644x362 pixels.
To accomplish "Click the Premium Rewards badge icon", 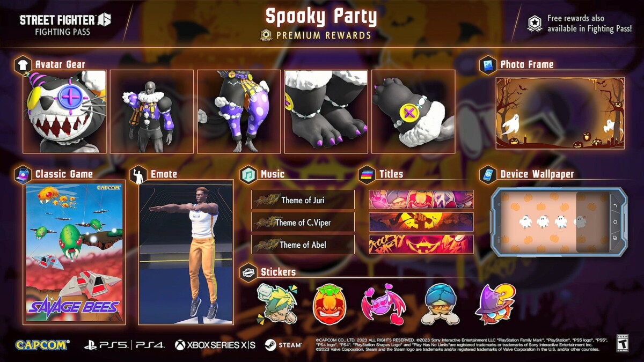I will click(x=266, y=35).
